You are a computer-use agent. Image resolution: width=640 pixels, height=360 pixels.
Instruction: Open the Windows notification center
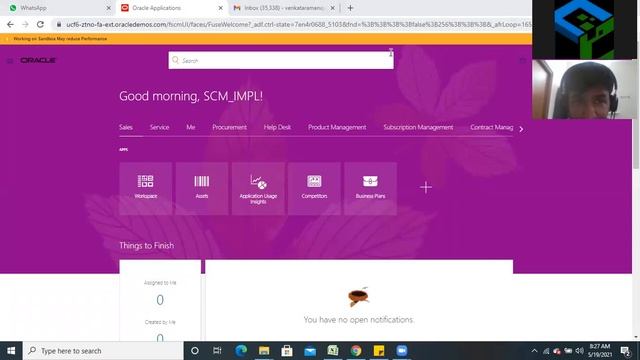625,351
